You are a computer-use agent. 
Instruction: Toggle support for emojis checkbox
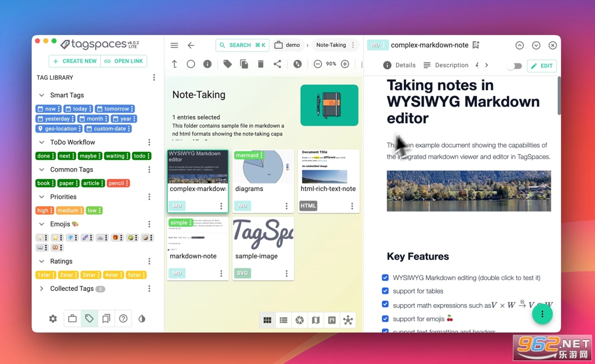point(385,318)
